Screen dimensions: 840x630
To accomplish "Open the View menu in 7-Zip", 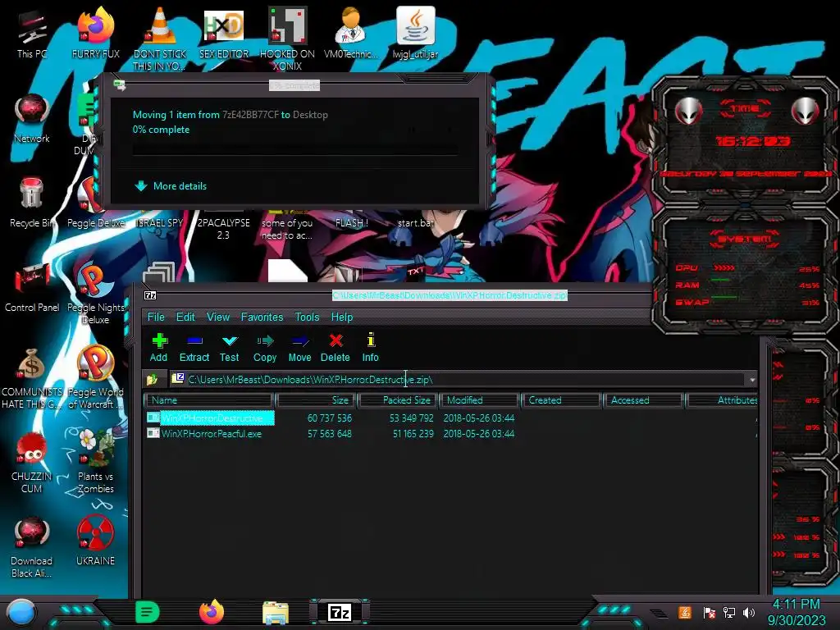I will [x=218, y=317].
